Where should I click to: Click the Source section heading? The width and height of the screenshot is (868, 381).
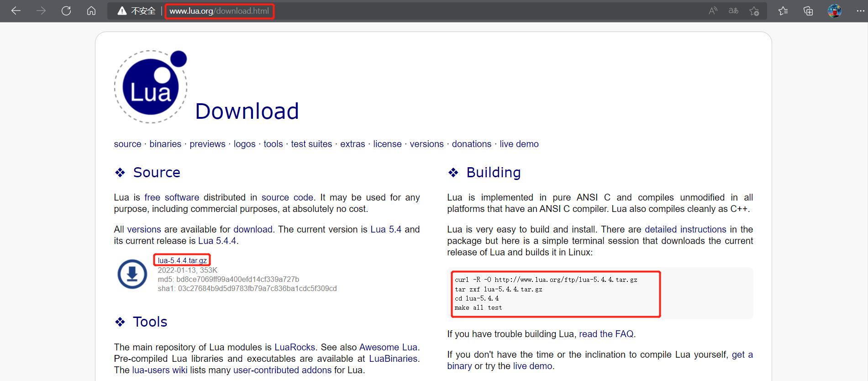click(157, 172)
